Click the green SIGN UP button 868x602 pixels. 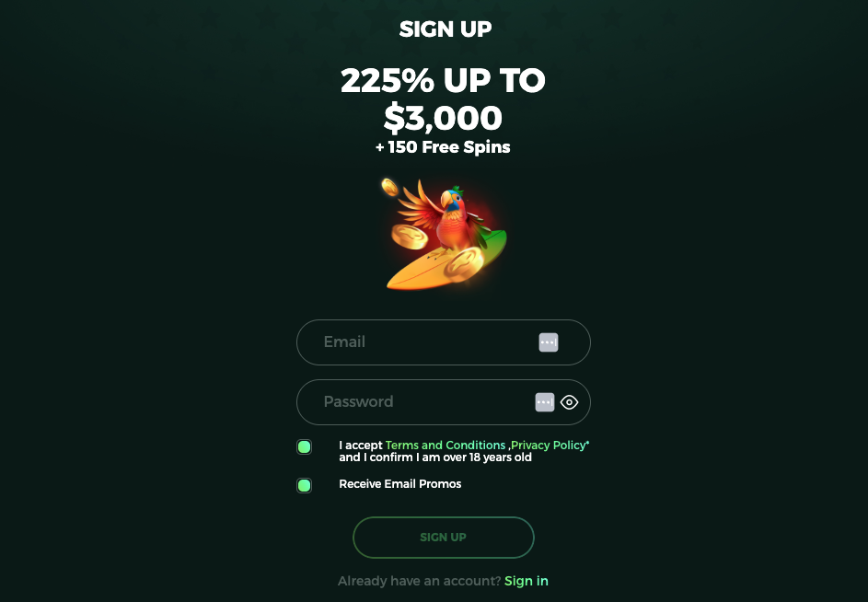tap(444, 538)
